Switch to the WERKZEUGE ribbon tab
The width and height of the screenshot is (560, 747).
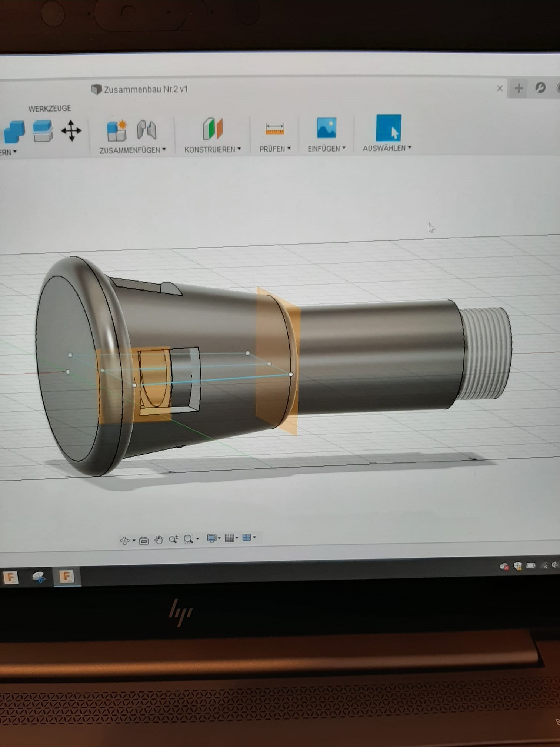point(50,109)
